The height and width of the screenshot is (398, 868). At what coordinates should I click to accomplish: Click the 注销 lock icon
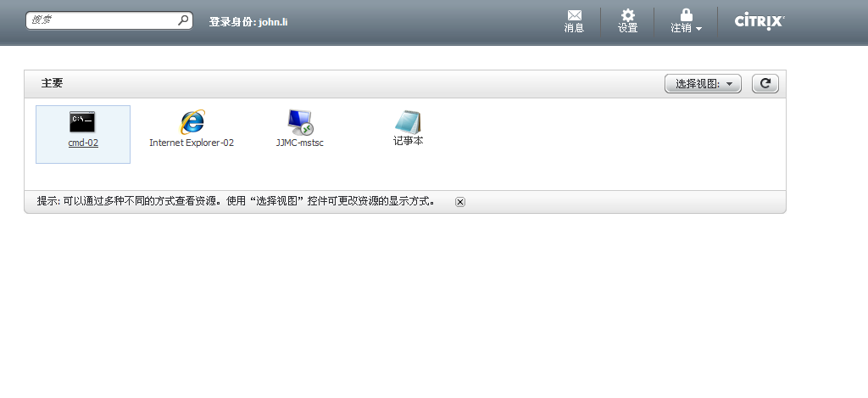click(x=687, y=15)
